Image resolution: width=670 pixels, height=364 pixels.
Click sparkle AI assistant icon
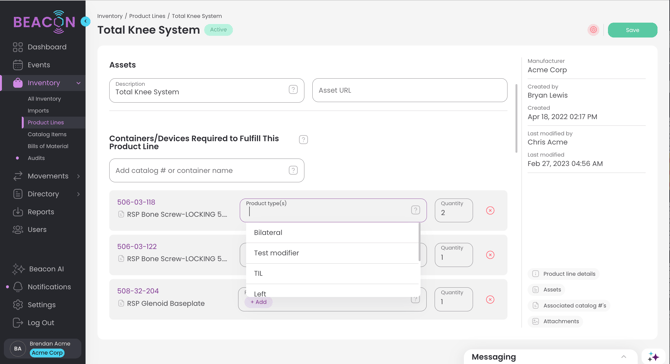653,357
